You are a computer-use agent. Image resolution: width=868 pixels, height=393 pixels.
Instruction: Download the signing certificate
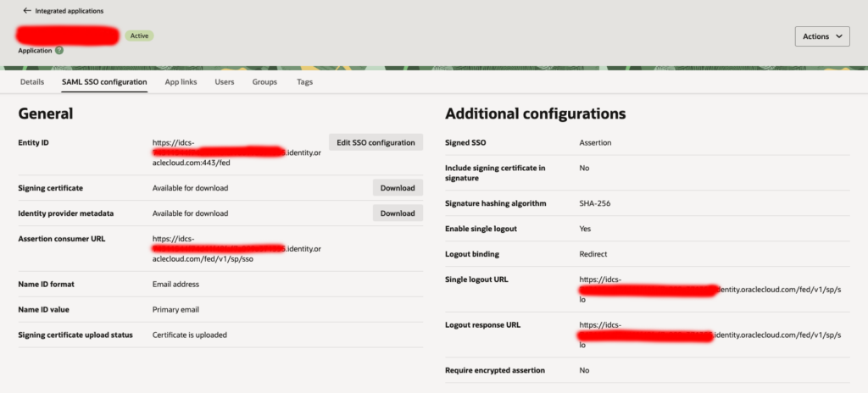click(x=398, y=188)
